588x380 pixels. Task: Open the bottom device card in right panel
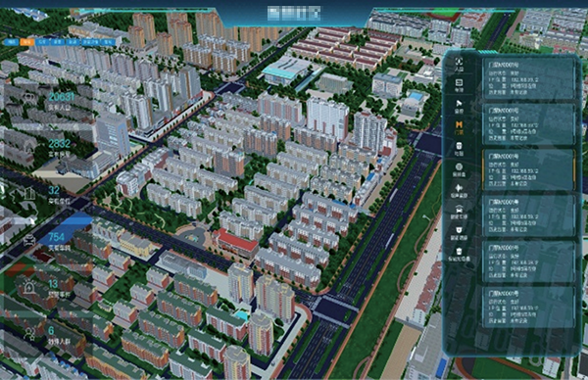528,307
